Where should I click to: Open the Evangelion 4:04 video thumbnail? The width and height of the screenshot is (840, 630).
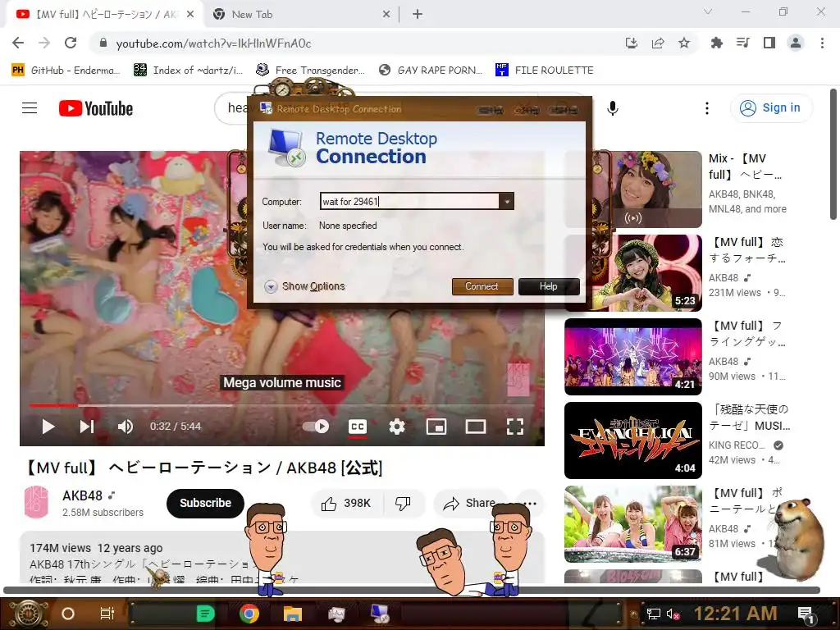[633, 441]
